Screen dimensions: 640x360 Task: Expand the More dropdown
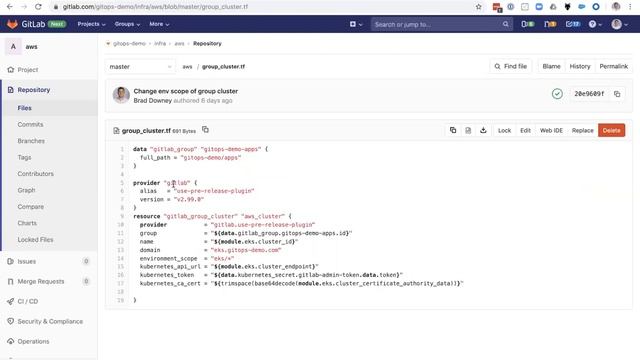click(159, 24)
